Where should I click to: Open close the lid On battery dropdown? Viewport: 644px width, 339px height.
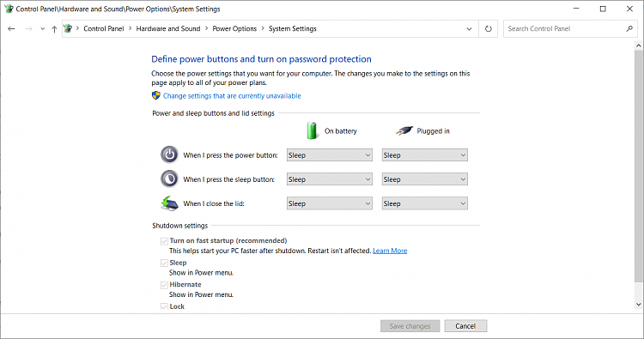point(330,203)
